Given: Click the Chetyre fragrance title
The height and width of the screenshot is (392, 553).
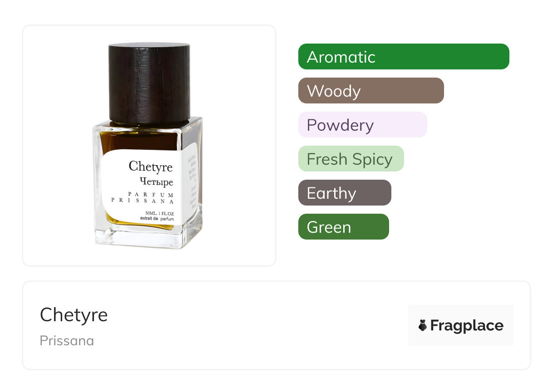Looking at the screenshot, I should (x=74, y=315).
